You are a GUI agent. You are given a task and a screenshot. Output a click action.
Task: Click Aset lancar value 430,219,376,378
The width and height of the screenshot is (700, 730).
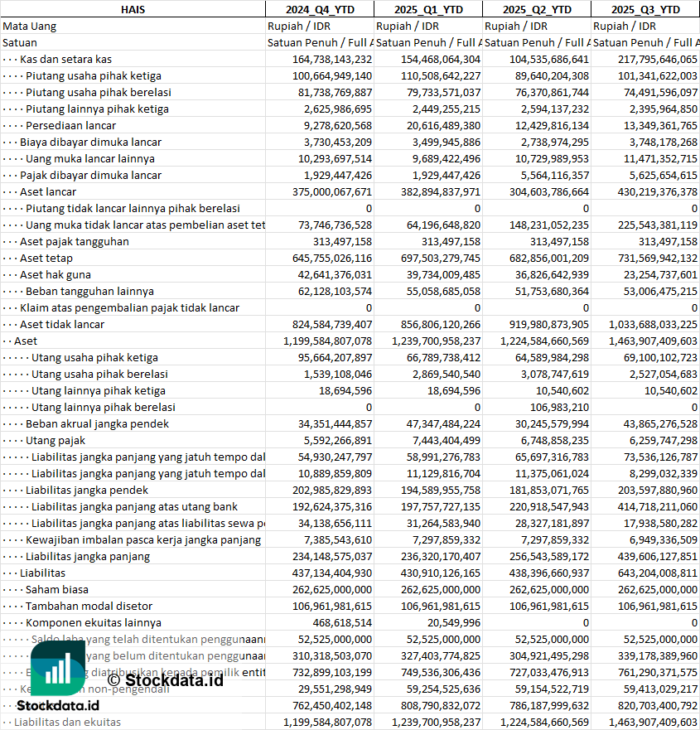tap(658, 191)
